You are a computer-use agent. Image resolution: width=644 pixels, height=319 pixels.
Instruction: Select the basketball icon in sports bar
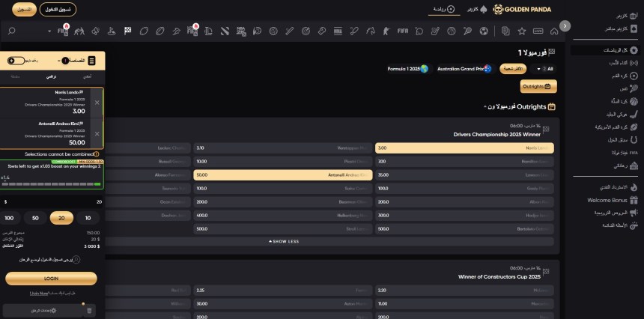tap(452, 31)
